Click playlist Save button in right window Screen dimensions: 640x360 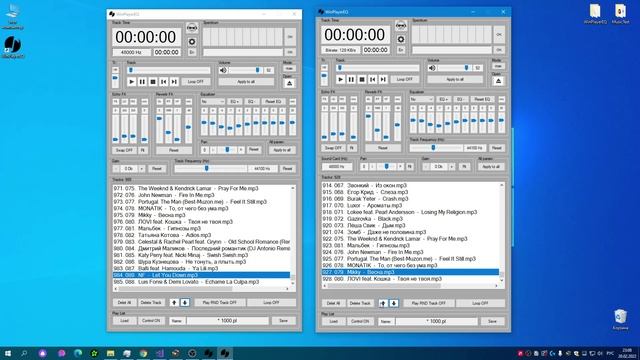click(x=492, y=322)
